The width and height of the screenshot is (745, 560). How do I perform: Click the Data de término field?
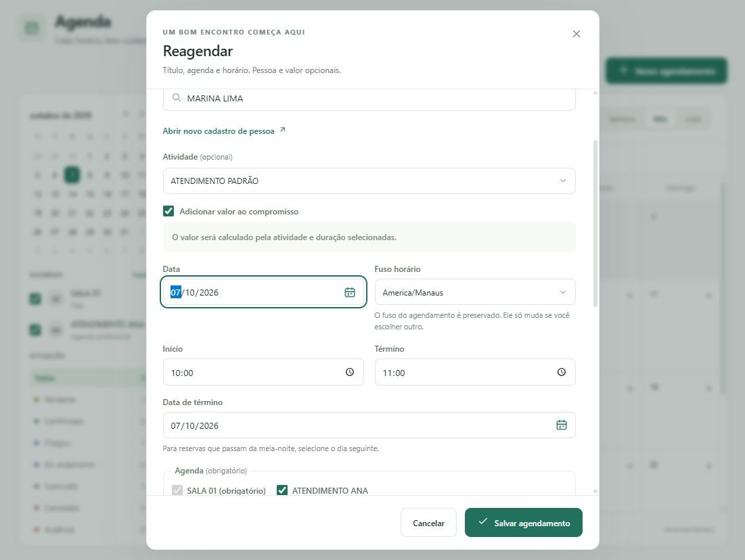pyautogui.click(x=369, y=425)
